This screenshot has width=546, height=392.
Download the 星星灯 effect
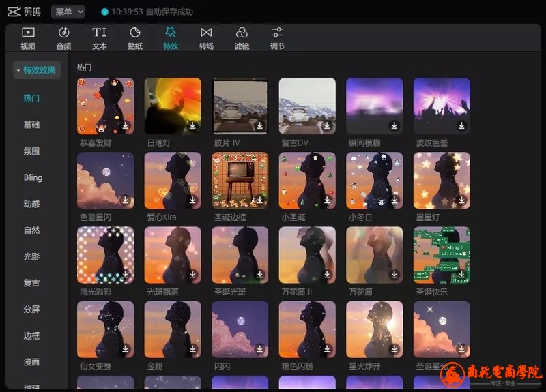(x=461, y=200)
